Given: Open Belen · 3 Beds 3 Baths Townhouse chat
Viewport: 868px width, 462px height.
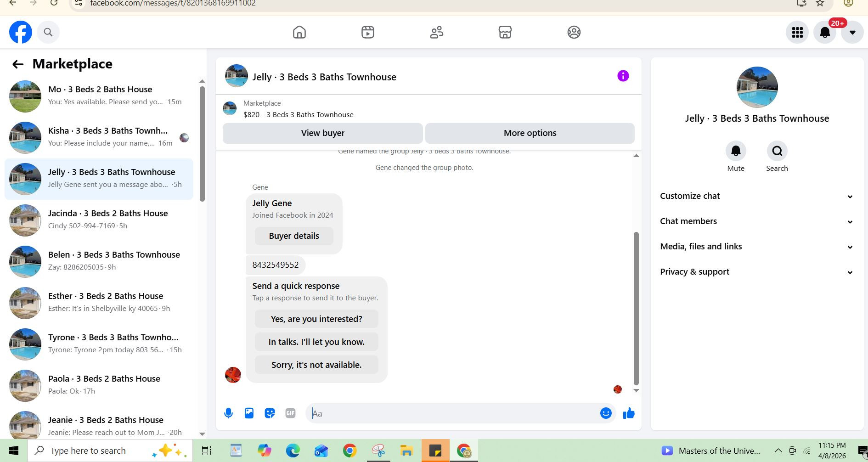Looking at the screenshot, I should 99,262.
